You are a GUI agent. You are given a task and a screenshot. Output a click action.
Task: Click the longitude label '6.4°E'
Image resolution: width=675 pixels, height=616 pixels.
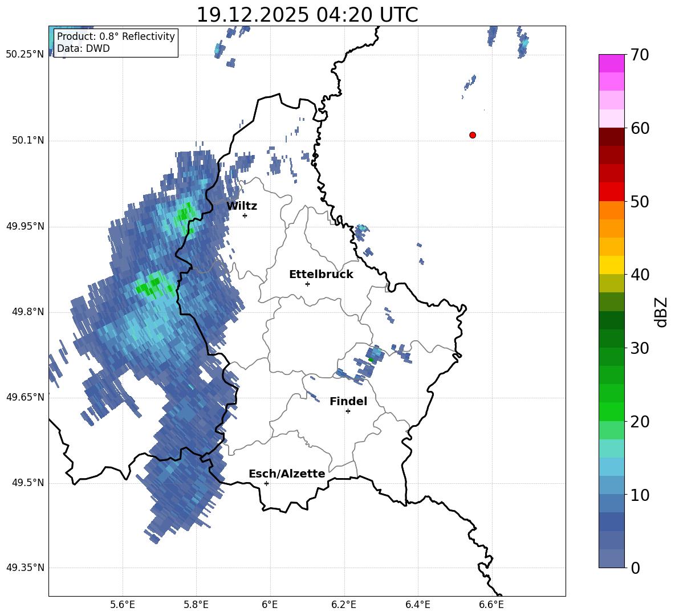(417, 605)
